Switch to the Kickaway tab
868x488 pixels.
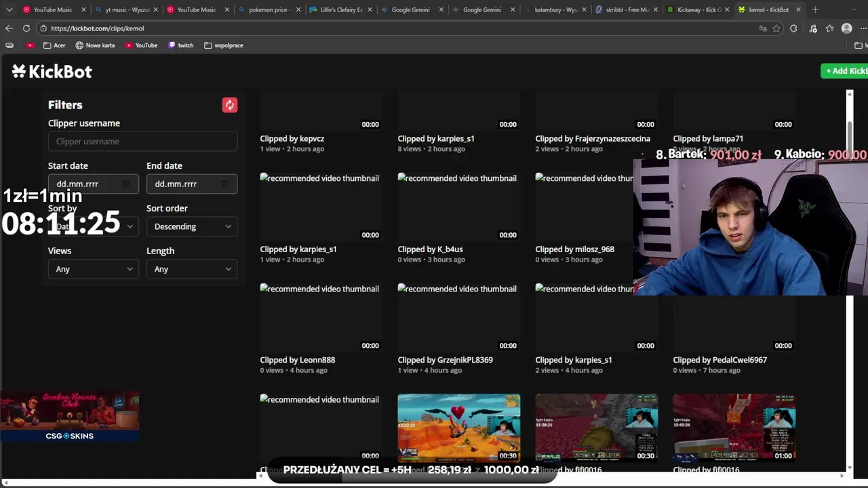(698, 9)
